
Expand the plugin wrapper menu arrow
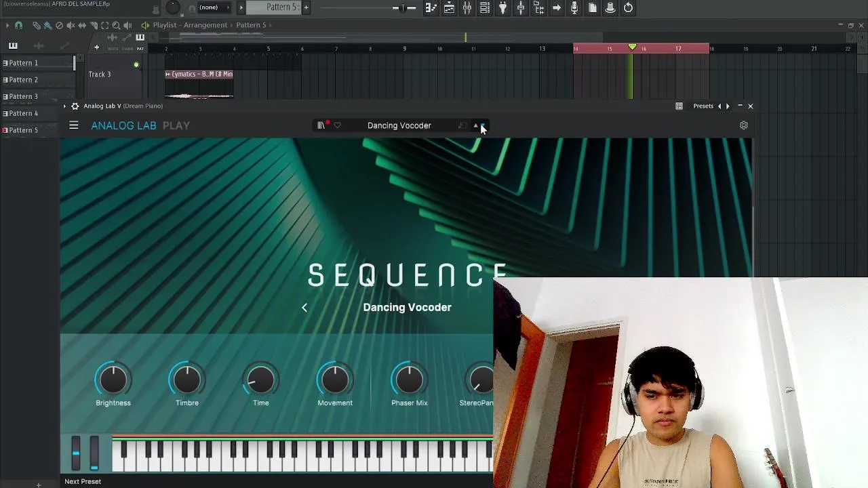[65, 106]
